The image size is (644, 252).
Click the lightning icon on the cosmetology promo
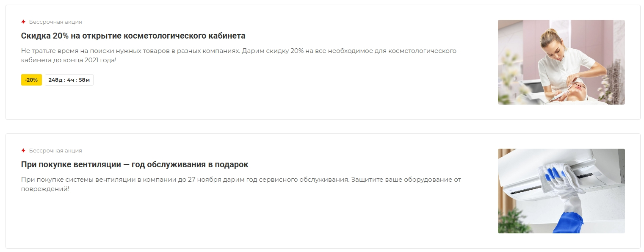23,22
